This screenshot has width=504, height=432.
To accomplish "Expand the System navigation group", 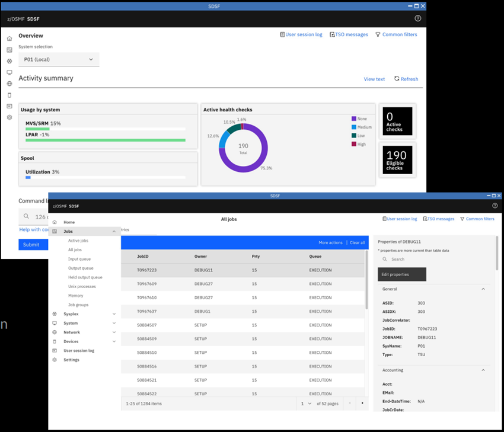I will [114, 323].
